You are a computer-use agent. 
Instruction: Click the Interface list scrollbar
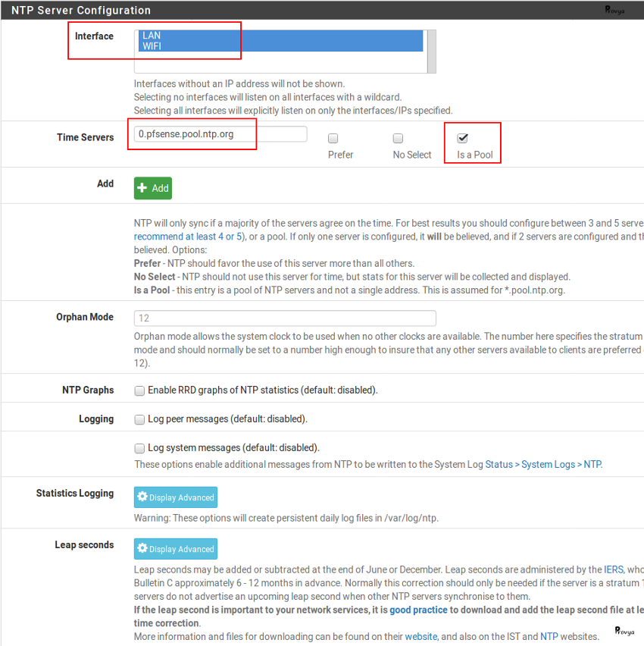[x=432, y=52]
